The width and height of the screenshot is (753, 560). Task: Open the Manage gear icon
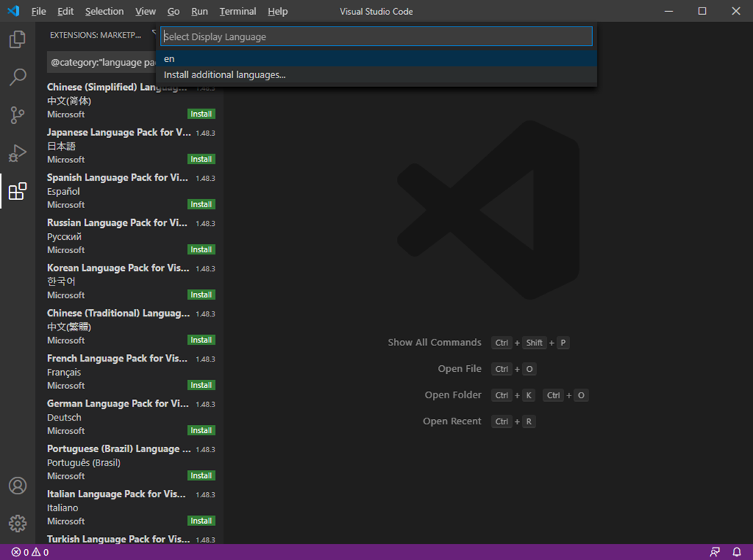[17, 524]
